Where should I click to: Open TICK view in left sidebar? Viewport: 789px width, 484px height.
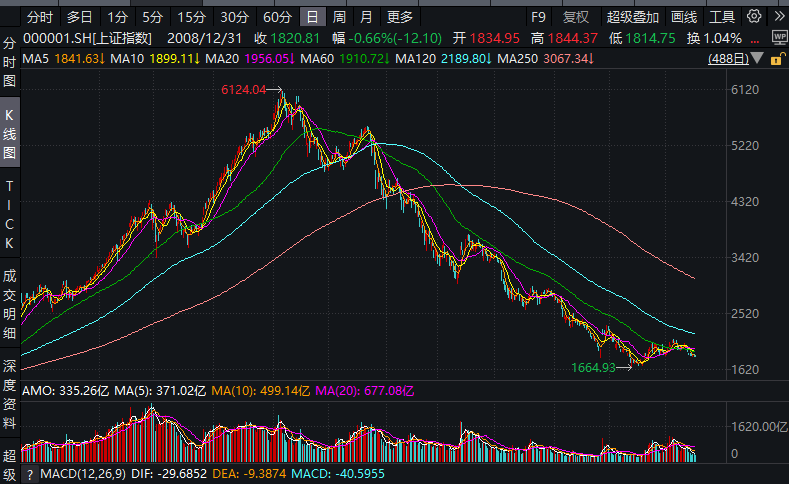tap(10, 214)
